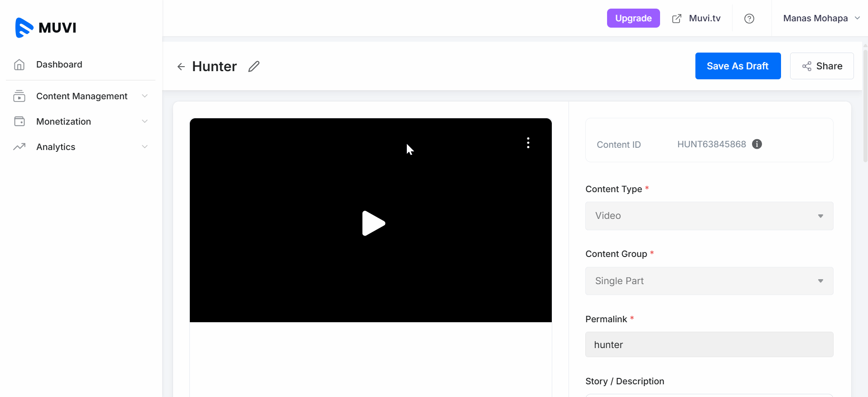Click the Muvi logo in sidebar

coord(46,28)
